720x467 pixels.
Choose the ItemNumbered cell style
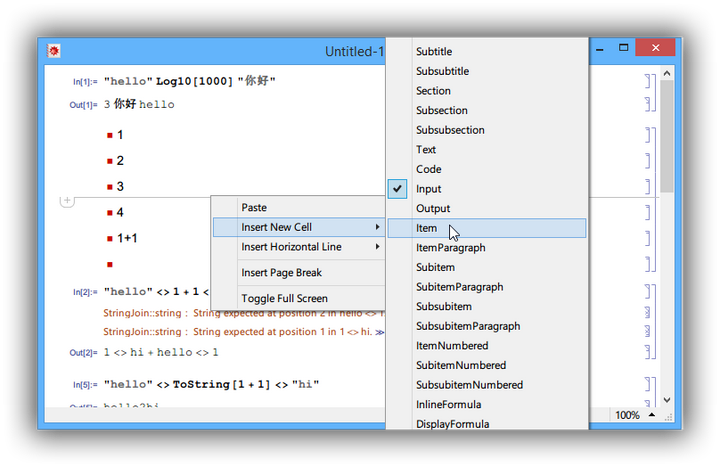pos(452,346)
